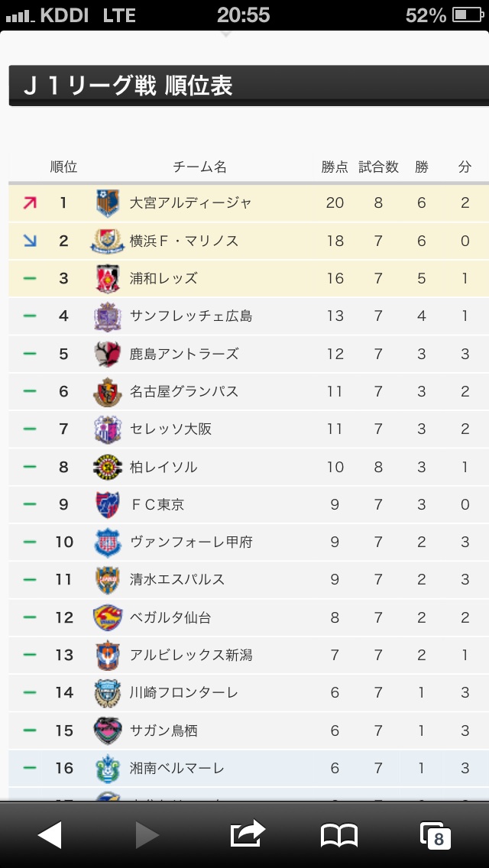
Task: Open the bookmarks book icon
Action: [x=339, y=835]
